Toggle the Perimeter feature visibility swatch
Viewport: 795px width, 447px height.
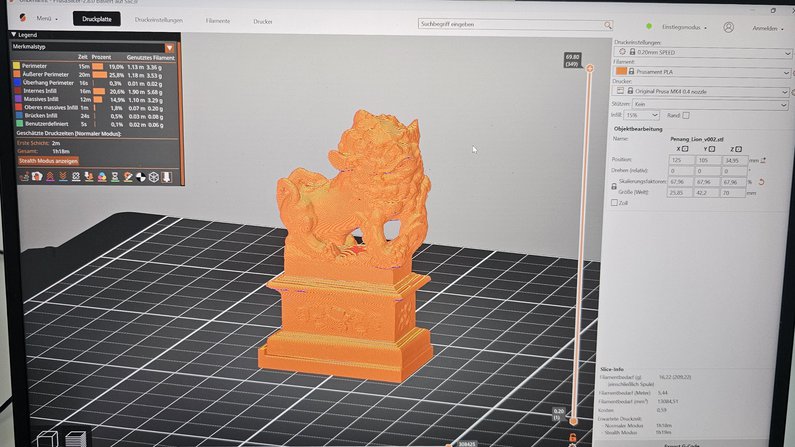(x=16, y=66)
